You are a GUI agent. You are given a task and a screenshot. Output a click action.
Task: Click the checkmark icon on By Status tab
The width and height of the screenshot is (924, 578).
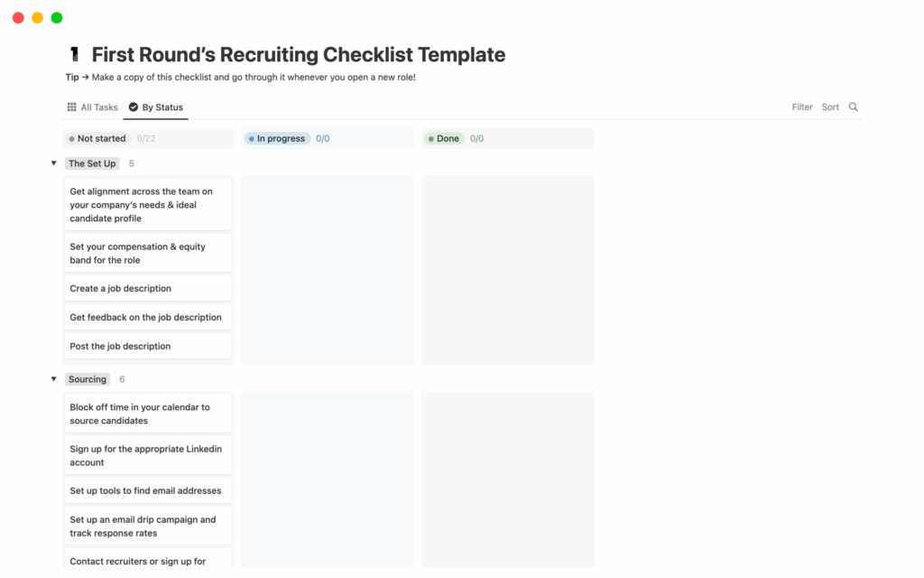tap(131, 107)
